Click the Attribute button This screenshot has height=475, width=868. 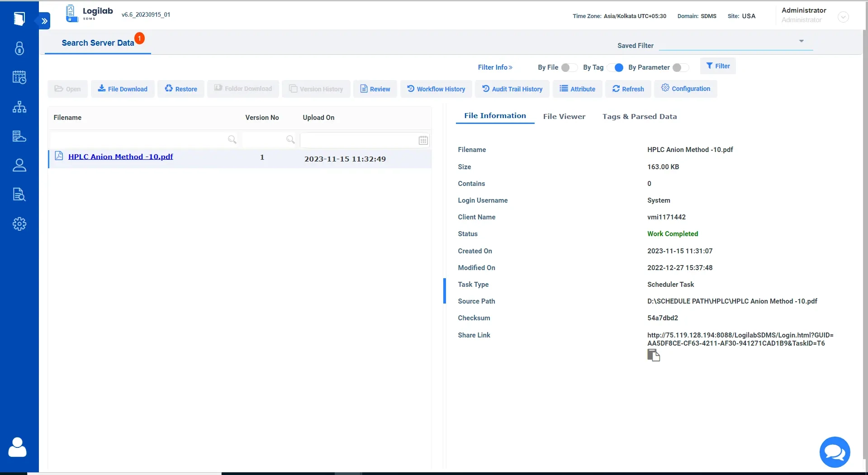(x=577, y=89)
